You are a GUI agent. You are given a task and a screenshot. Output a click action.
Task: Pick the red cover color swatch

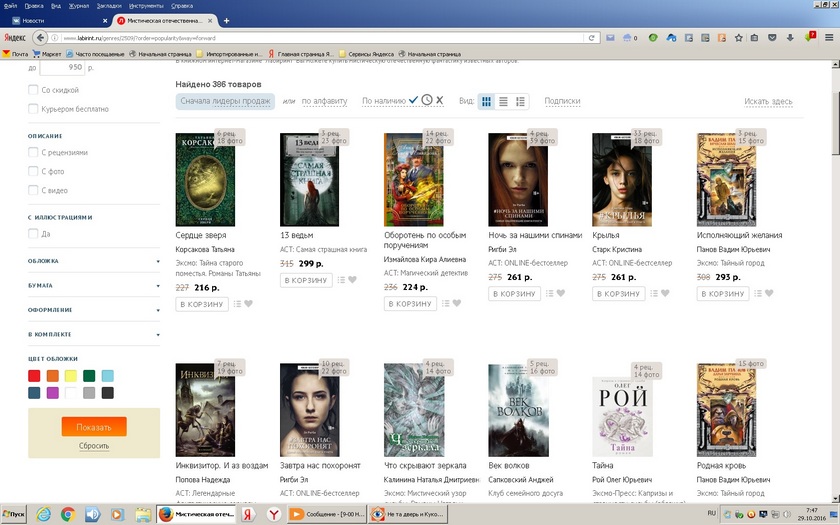[34, 376]
